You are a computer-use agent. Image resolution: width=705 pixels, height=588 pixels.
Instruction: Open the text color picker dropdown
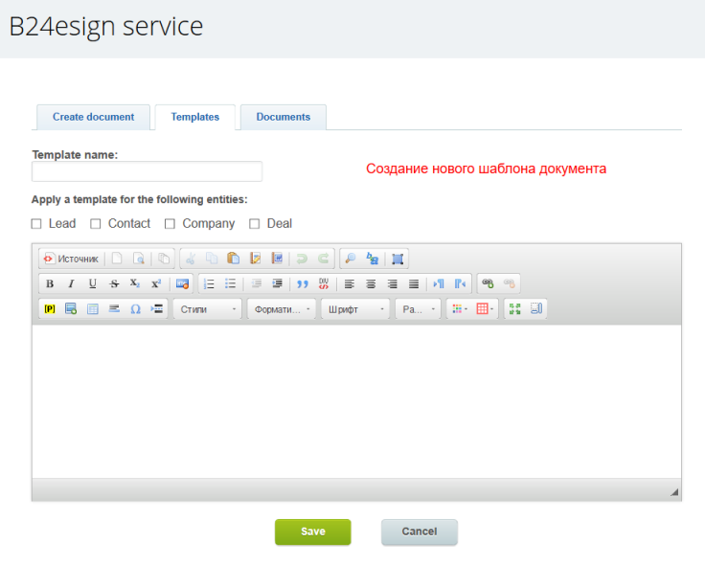[x=460, y=308]
